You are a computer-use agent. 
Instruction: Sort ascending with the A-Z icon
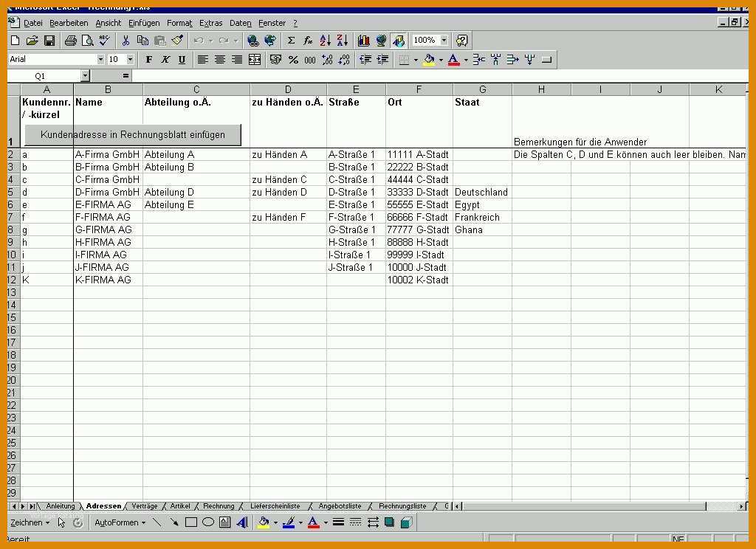click(x=326, y=41)
